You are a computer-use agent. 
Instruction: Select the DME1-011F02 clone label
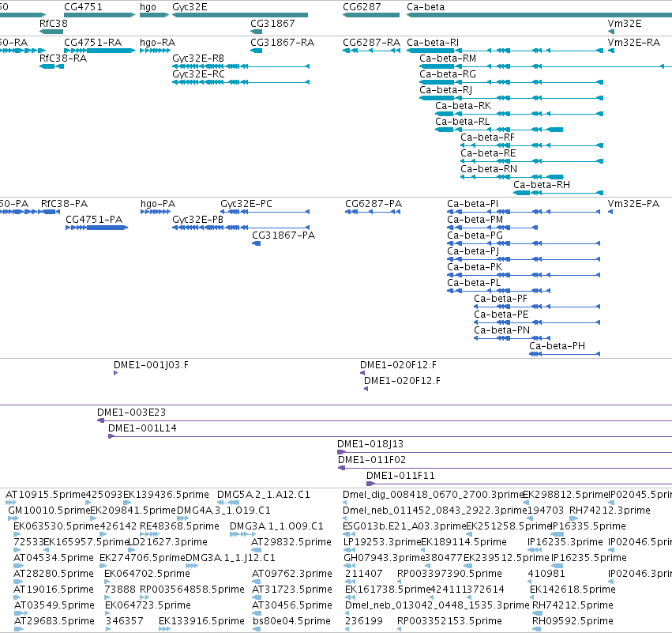372,460
